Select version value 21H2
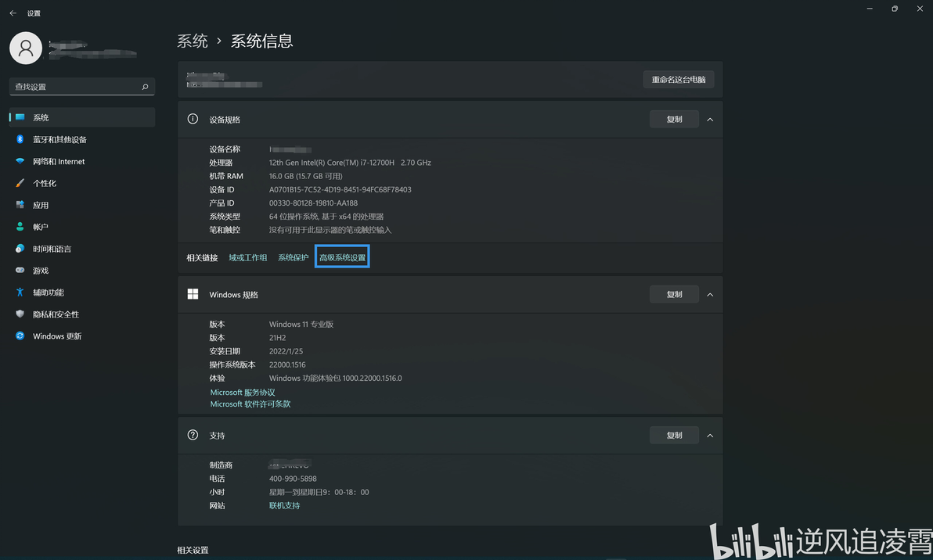933x560 pixels. tap(277, 338)
